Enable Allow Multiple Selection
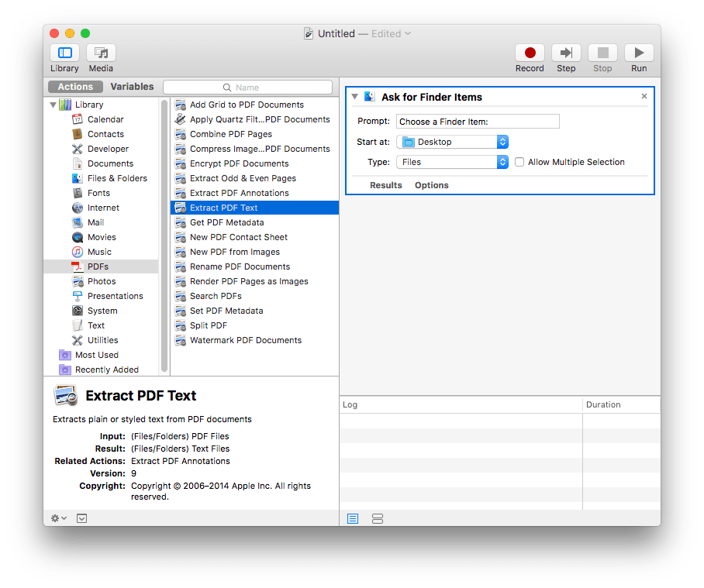The image size is (704, 588). pos(519,162)
